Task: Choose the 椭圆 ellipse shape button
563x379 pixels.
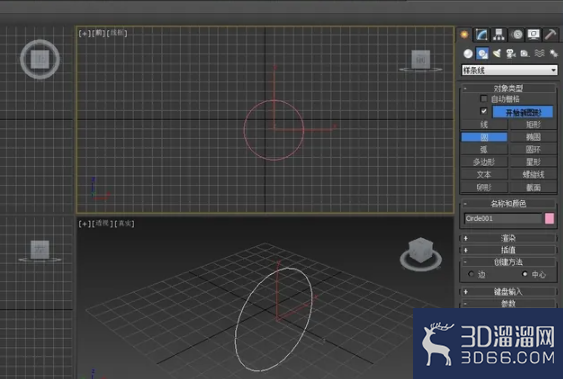Action: (x=533, y=137)
